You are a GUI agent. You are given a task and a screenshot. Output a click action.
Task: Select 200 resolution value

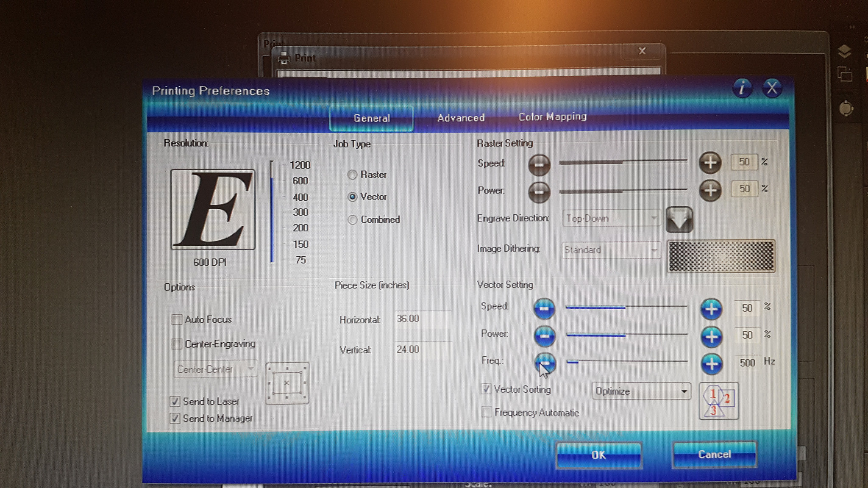tap(300, 228)
